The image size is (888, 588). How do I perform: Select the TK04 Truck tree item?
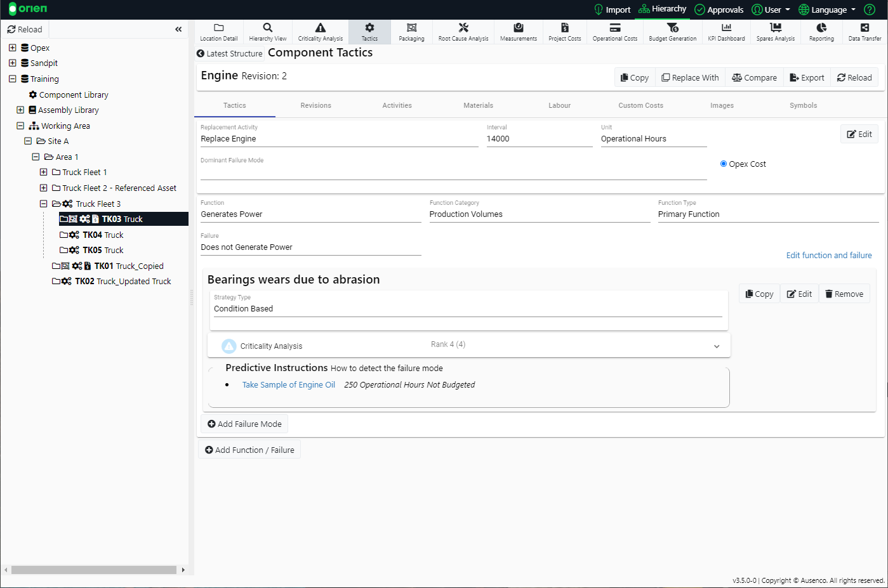103,235
